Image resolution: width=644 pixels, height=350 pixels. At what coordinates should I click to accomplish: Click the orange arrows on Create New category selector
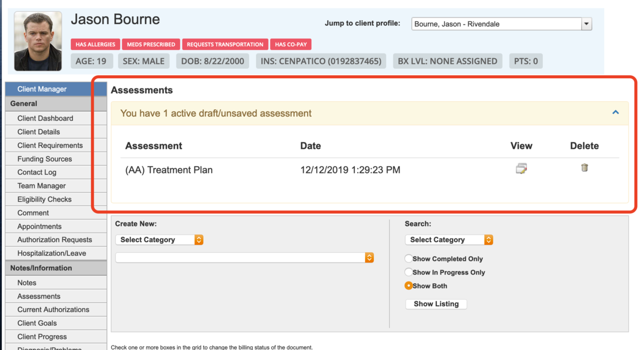click(x=198, y=240)
